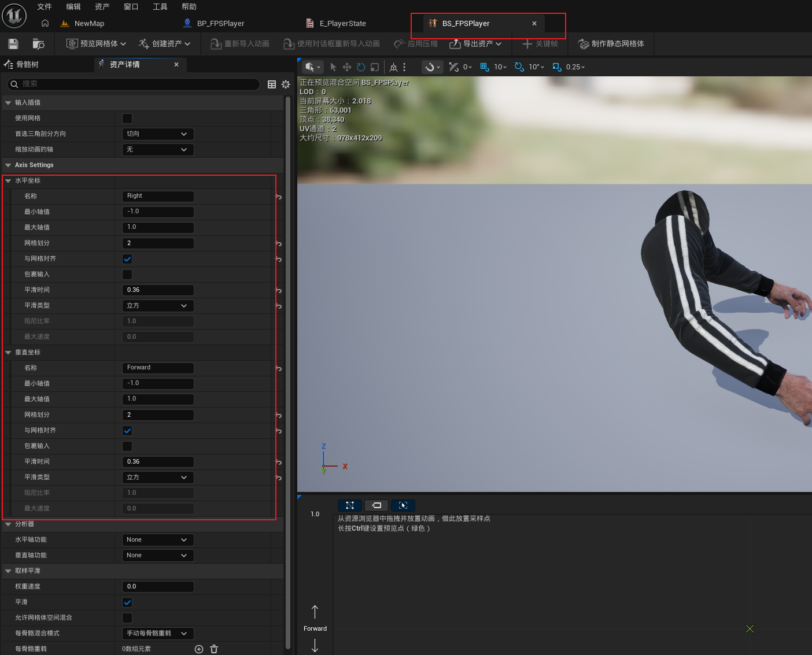This screenshot has width=812, height=655.
Task: Uncheck horizontal axis 与网格对齐 checkbox
Action: tap(127, 259)
